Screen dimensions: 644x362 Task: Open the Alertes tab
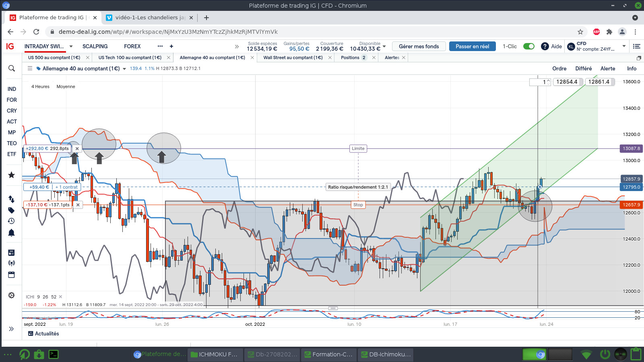click(392, 58)
